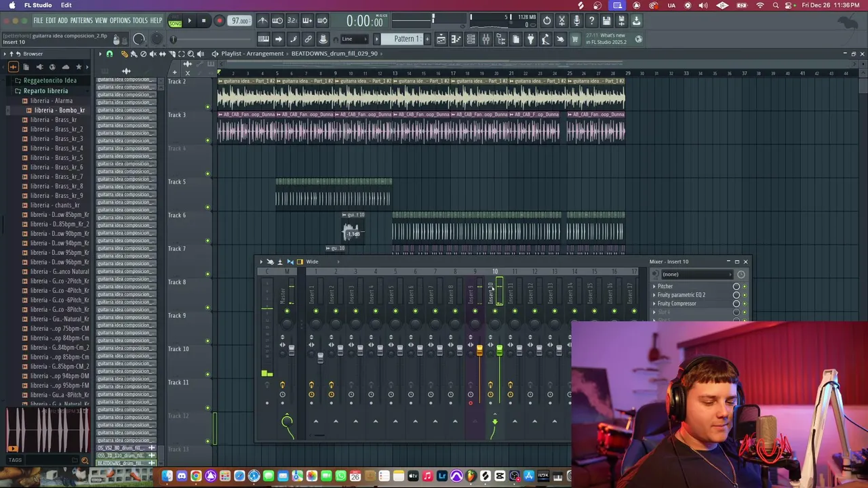Screen dimensions: 868x488
Task: Open the PATTERNS menu
Action: [x=81, y=20]
